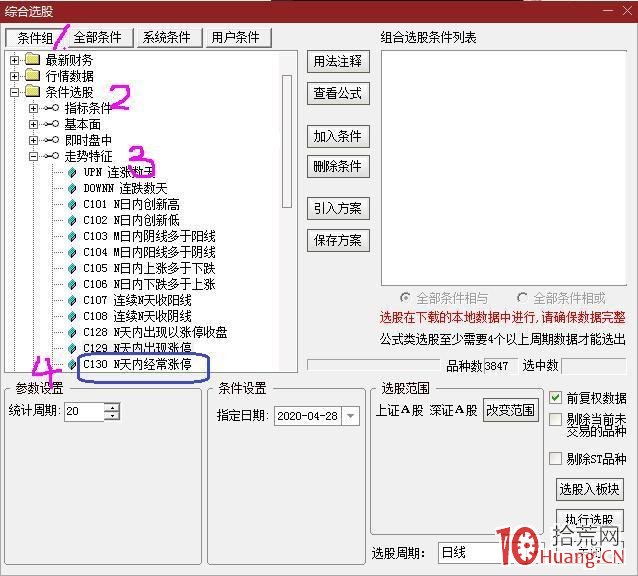Click the 指标条件 node icon
This screenshot has width=638, height=576.
tap(51, 108)
